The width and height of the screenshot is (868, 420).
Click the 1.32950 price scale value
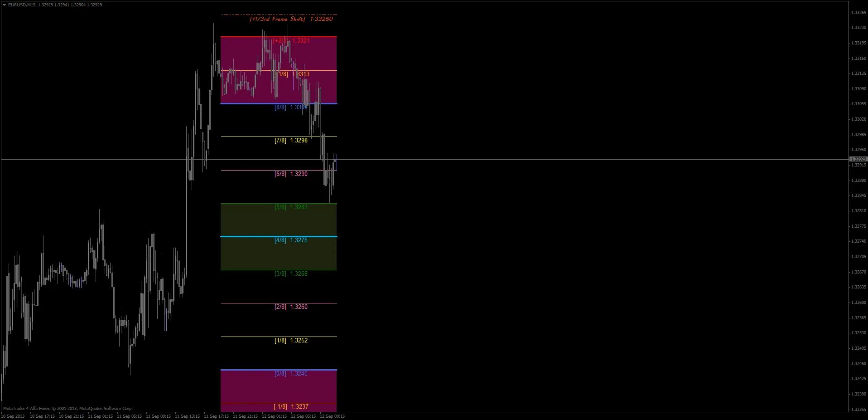click(858, 150)
